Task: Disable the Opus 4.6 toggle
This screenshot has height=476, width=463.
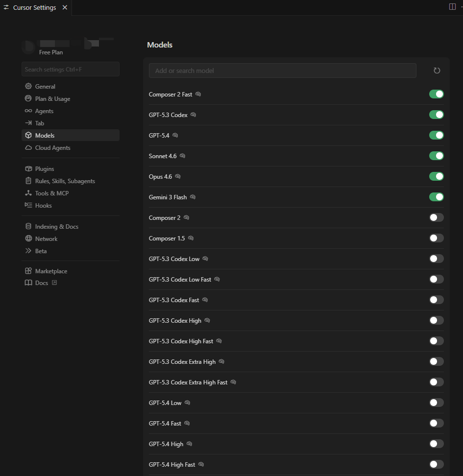Action: point(436,176)
